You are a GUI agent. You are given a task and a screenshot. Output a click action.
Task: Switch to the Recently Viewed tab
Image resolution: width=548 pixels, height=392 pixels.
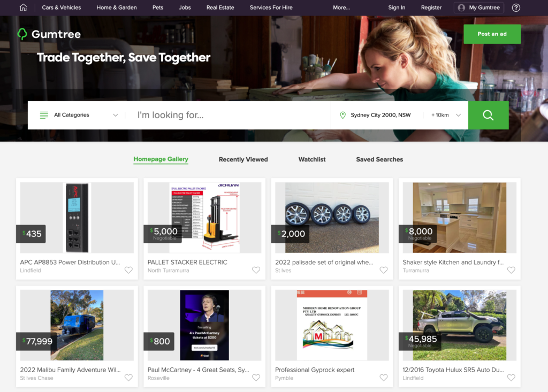click(243, 159)
